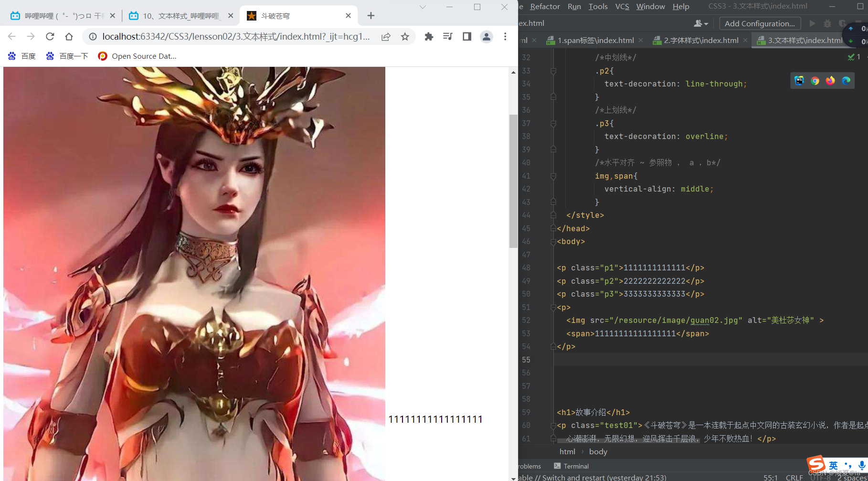Open the Window menu in the IDE
This screenshot has height=481, width=868.
tap(650, 6)
